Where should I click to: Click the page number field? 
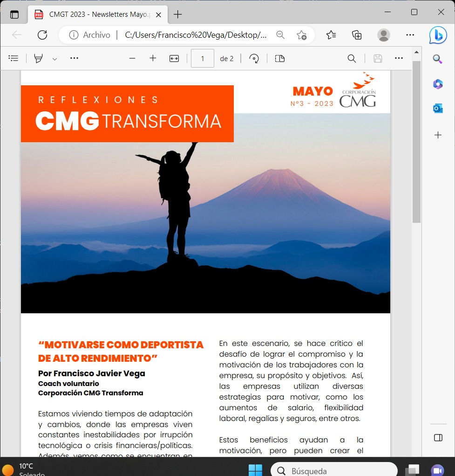pyautogui.click(x=202, y=58)
